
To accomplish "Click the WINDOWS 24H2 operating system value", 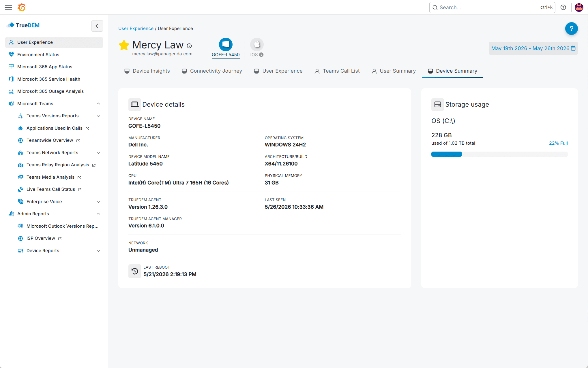I will (285, 145).
